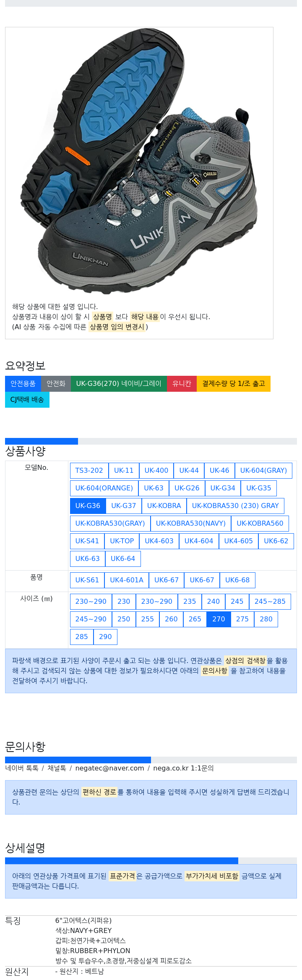Choose size 245~285

coord(270,602)
